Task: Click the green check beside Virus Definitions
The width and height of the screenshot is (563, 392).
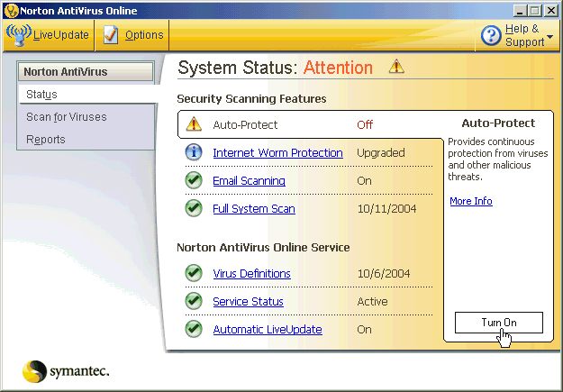Action: (x=194, y=273)
